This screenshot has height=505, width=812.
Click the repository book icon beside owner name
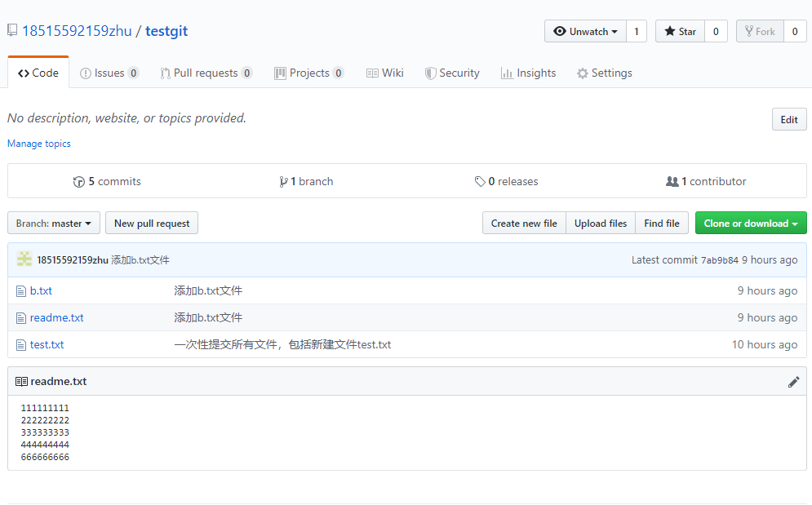tap(12, 30)
